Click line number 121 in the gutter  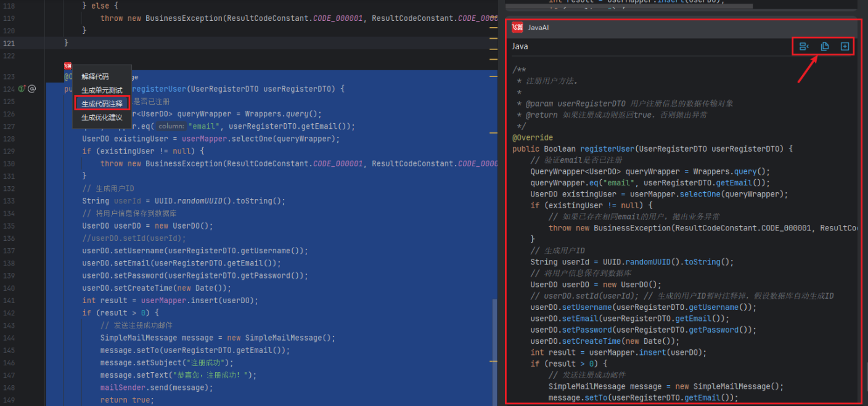point(9,43)
